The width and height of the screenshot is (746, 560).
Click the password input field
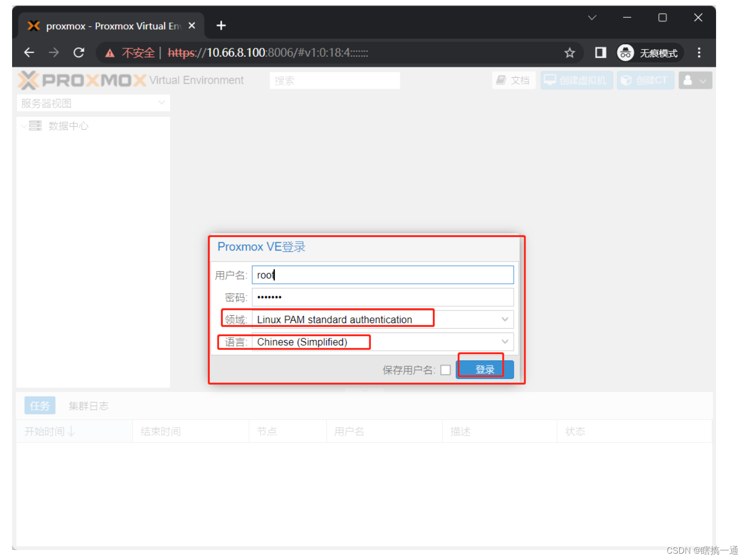click(382, 297)
